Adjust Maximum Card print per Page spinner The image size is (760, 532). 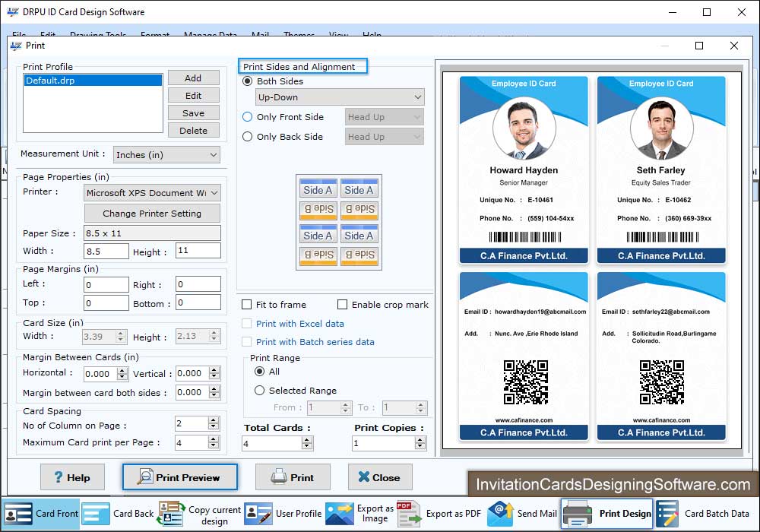click(214, 442)
